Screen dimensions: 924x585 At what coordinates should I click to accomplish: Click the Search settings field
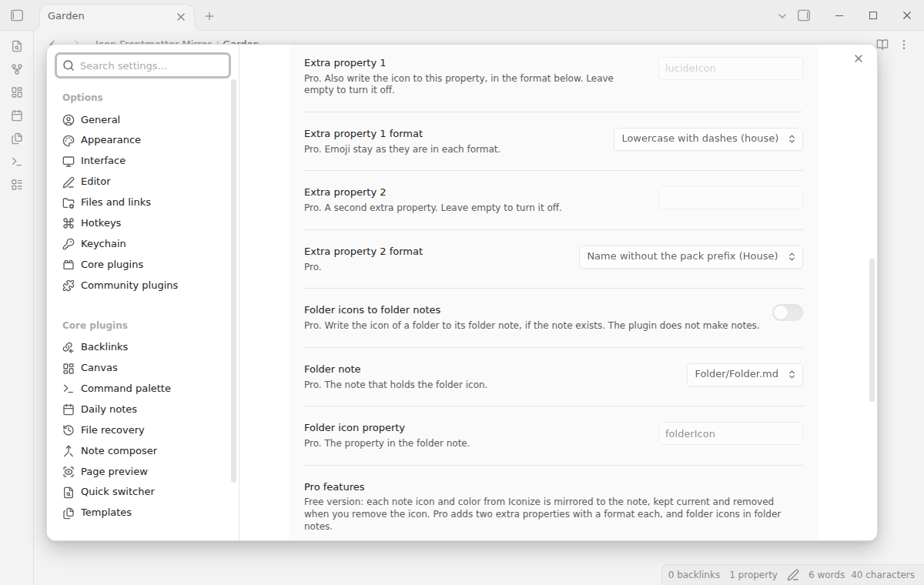coord(142,65)
